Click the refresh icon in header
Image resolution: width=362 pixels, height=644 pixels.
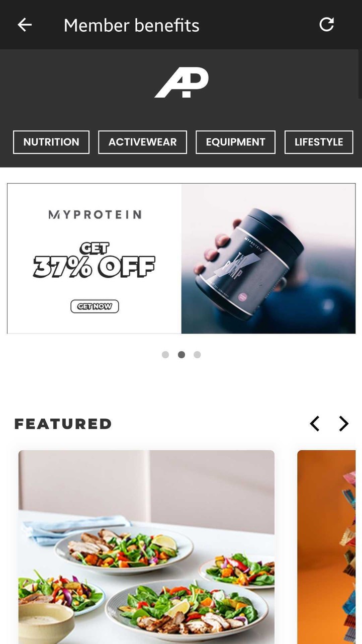[x=327, y=24]
